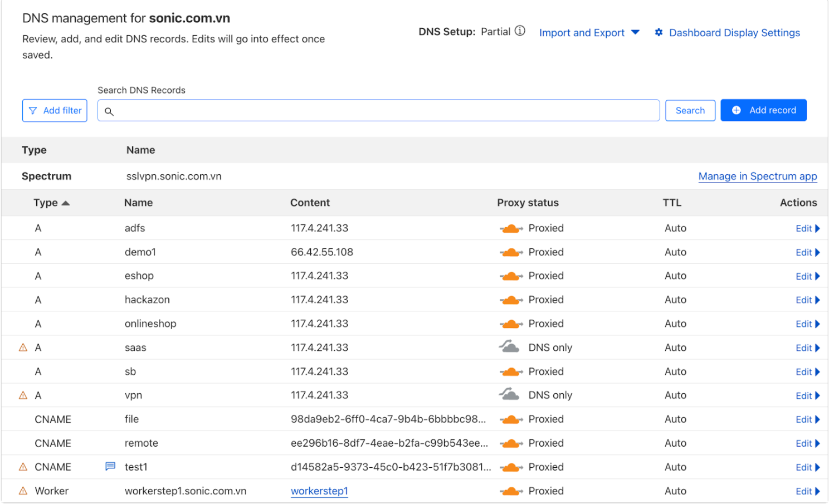Image resolution: width=829 pixels, height=504 pixels.
Task: Click the sslvpn.sonic.com.vn Spectrum name
Action: tap(174, 177)
